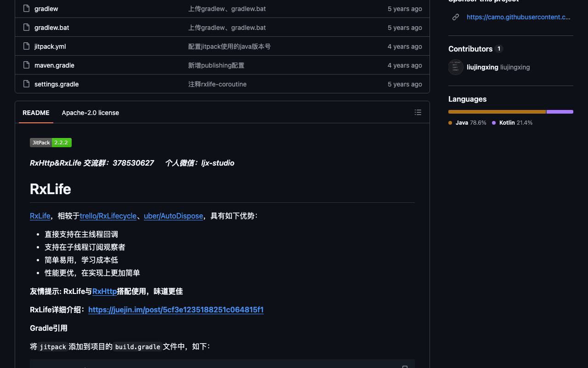Open the README outline list icon

[x=418, y=112]
